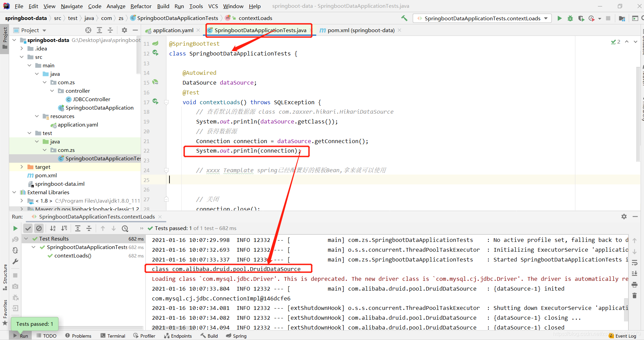Screen dimensions: 644x340
Task: Toggle the Favorites tool window sidebar tab
Action: click(x=5, y=312)
